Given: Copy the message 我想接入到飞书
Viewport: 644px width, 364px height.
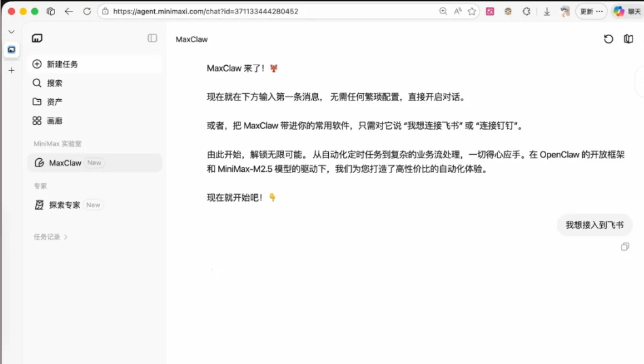Looking at the screenshot, I should (x=625, y=247).
